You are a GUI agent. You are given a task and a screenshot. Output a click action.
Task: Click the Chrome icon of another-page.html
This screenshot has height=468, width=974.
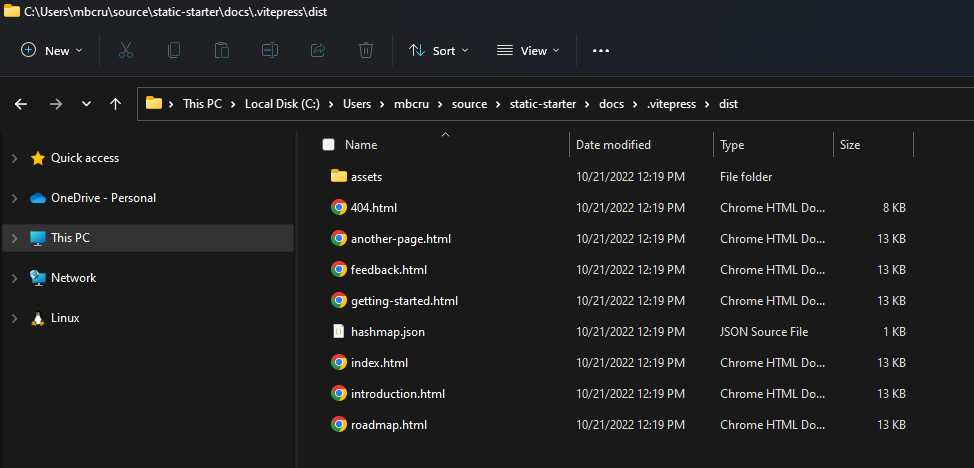pyautogui.click(x=339, y=239)
